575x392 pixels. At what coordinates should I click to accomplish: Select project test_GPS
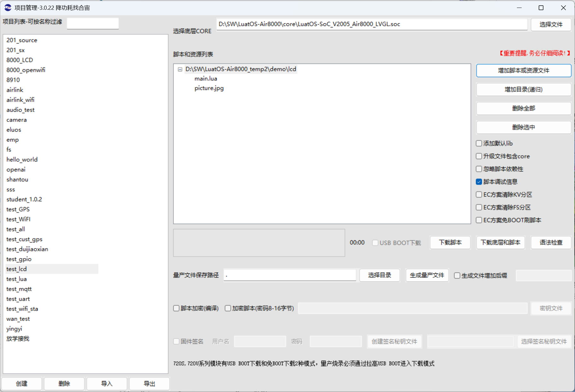point(18,209)
